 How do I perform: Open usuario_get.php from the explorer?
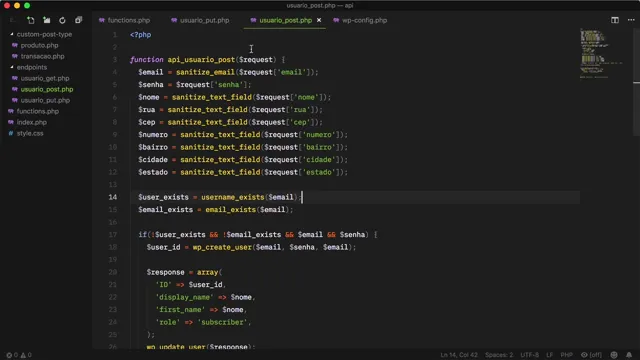(x=45, y=78)
